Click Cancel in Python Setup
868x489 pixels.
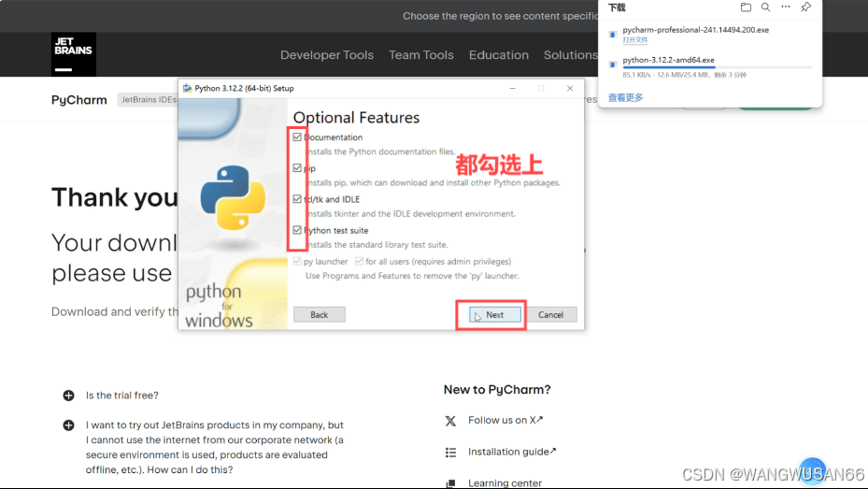tap(551, 314)
